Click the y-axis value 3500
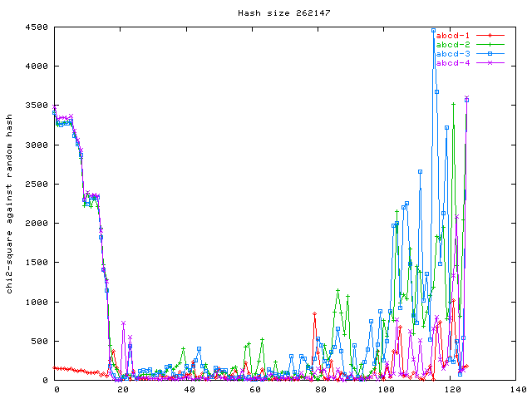Viewport: 532px width, 399px height. tap(37, 106)
